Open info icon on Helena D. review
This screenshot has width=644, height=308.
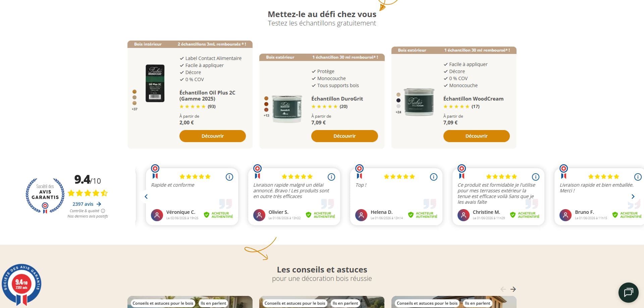pos(434,177)
